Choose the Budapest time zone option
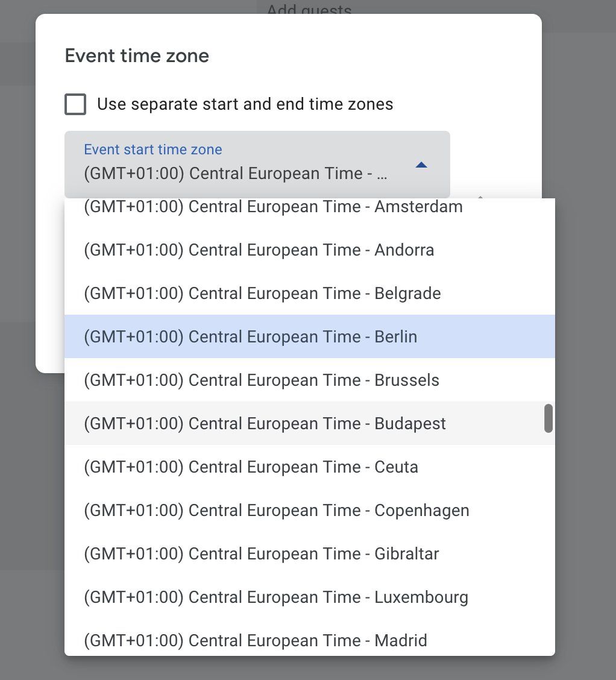 [x=265, y=424]
